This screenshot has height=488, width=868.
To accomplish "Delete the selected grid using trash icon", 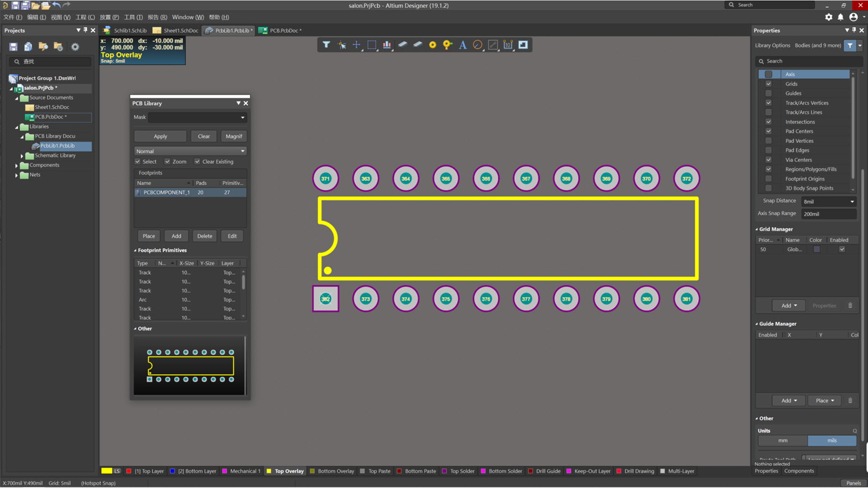I will pos(850,305).
